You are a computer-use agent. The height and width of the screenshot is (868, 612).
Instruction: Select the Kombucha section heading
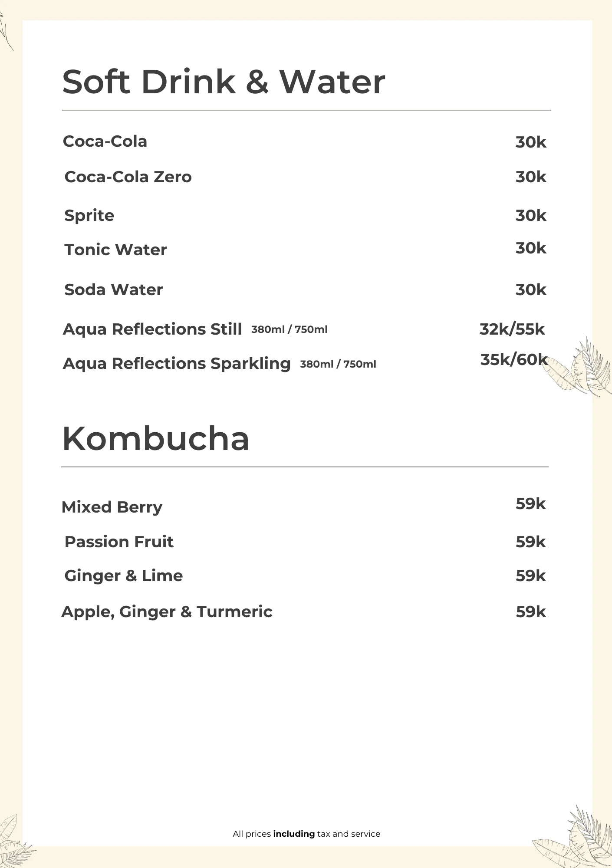(x=156, y=439)
